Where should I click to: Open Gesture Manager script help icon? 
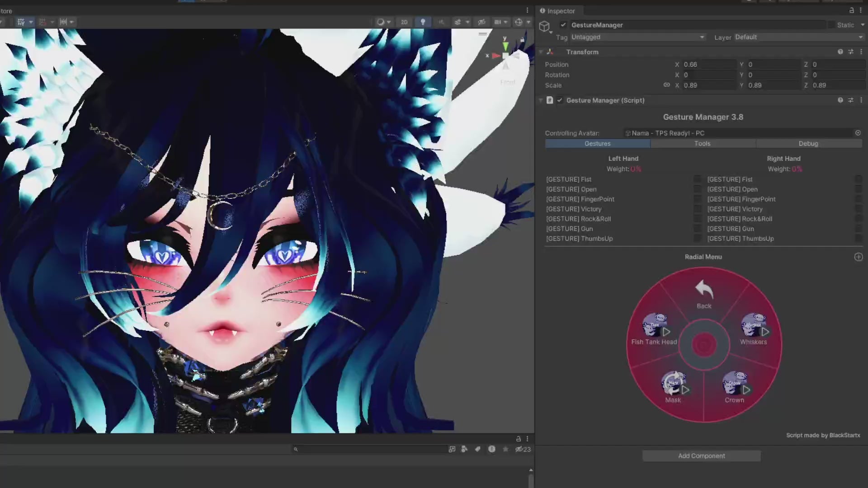(840, 100)
